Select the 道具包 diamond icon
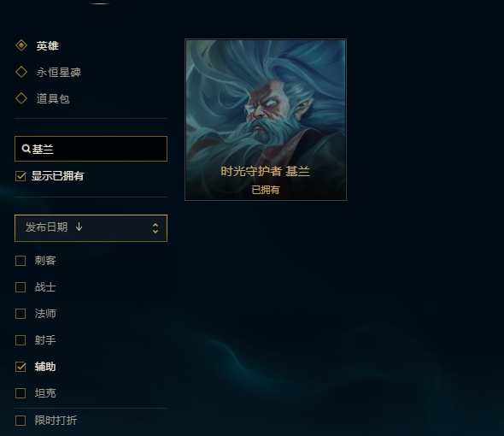Viewport: 504px width, 436px height. tap(21, 98)
